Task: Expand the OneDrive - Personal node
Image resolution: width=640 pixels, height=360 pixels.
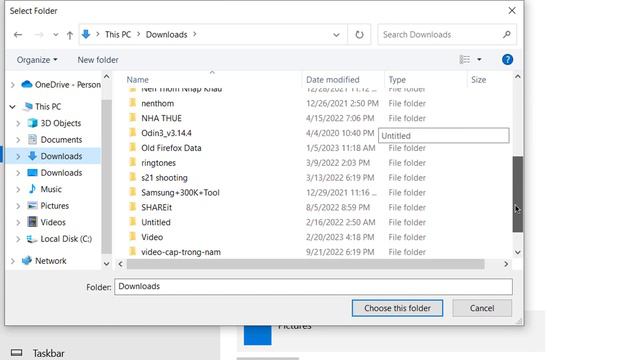Action: coord(13,85)
